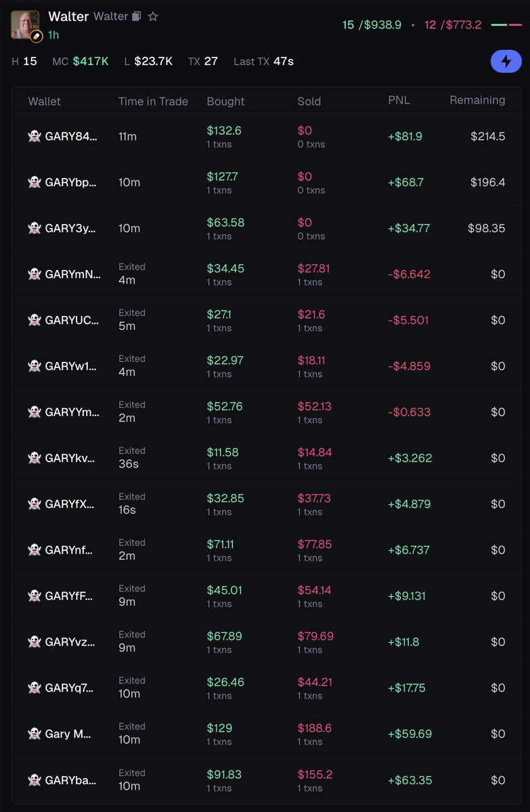Click the ghost icon beside GARYvz wallet
Viewport: 530px width, 812px height.
35,642
